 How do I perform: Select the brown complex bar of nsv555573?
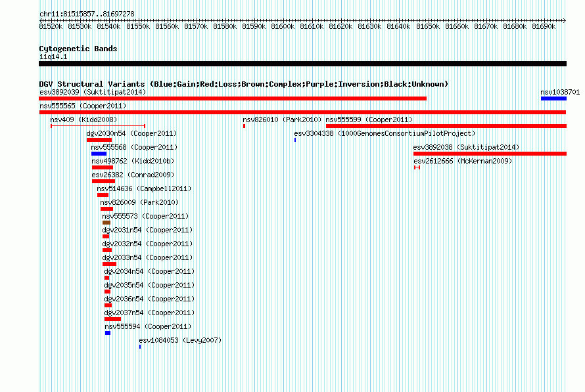[x=106, y=223]
